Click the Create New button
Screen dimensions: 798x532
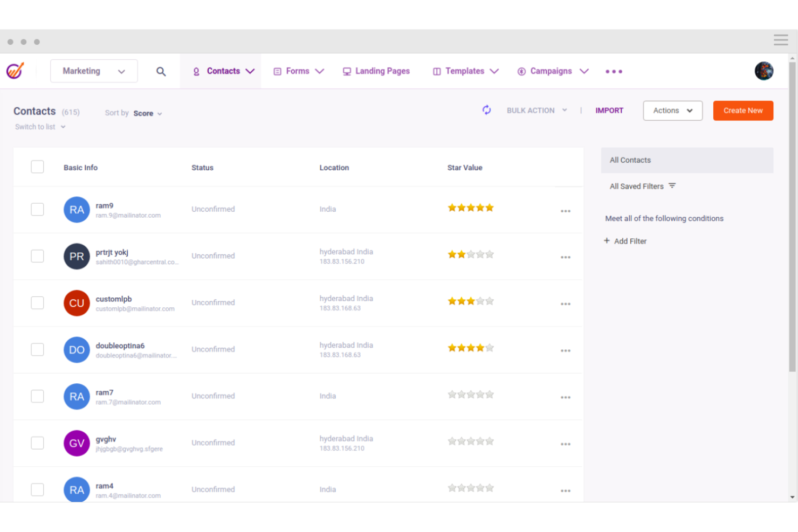(x=743, y=110)
